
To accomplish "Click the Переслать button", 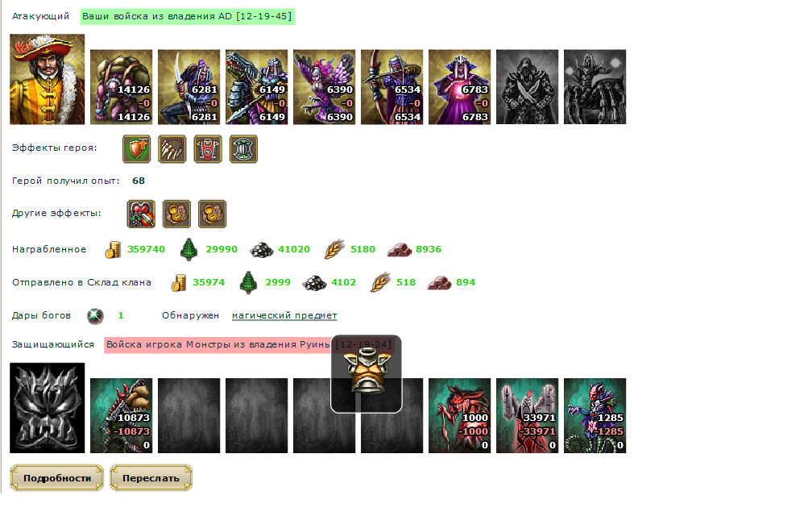I will point(151,478).
